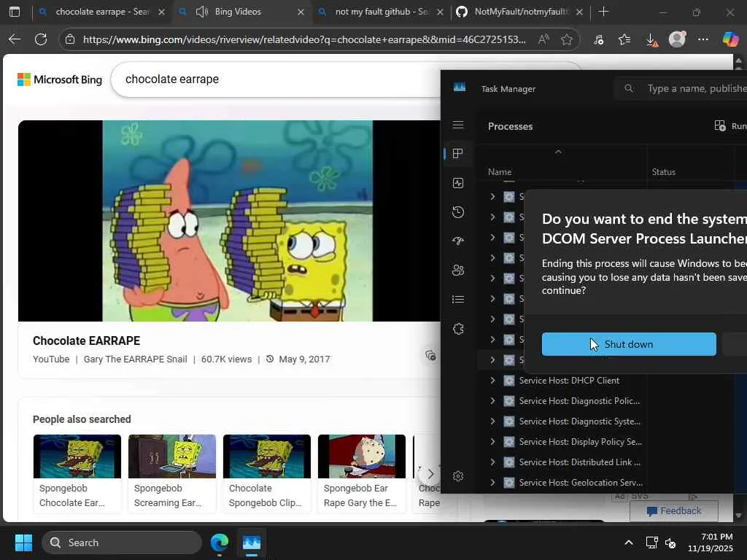Sort by Name column in Task Manager
Image resolution: width=747 pixels, height=560 pixels.
(x=500, y=172)
